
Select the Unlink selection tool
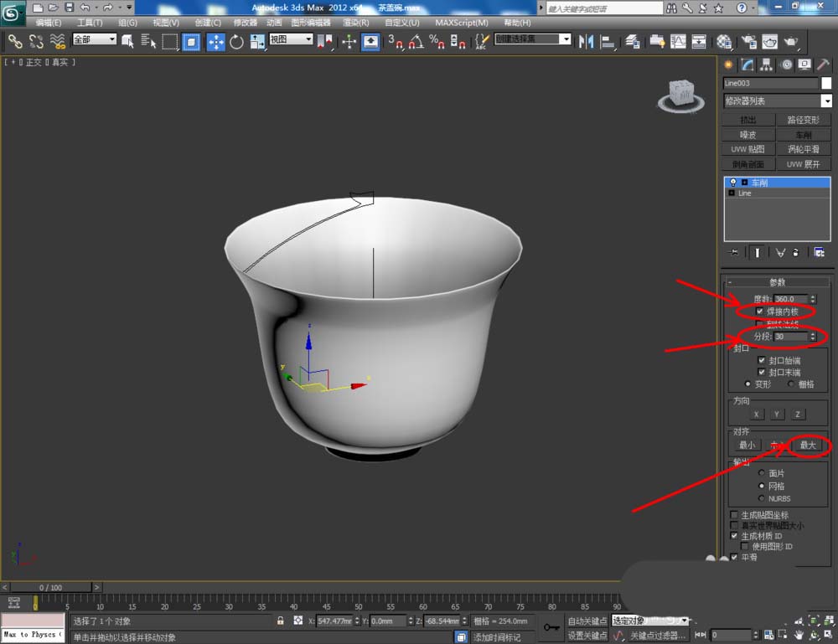coord(36,41)
